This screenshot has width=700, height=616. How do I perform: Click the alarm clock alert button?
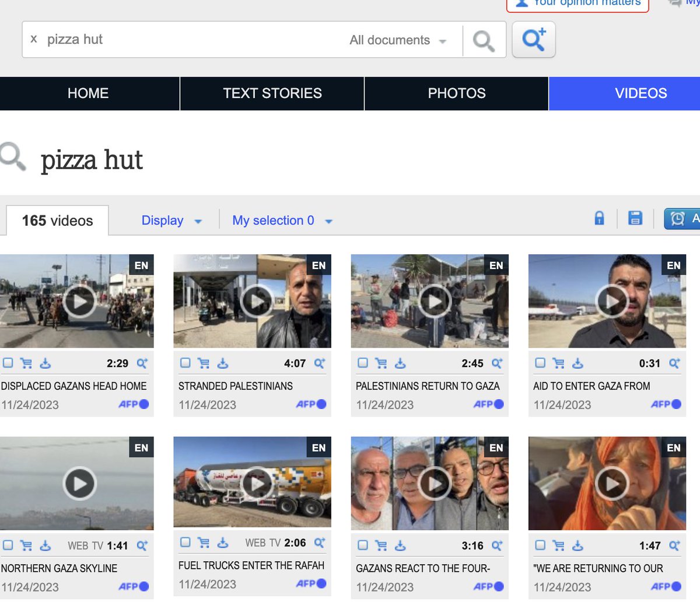click(x=682, y=219)
